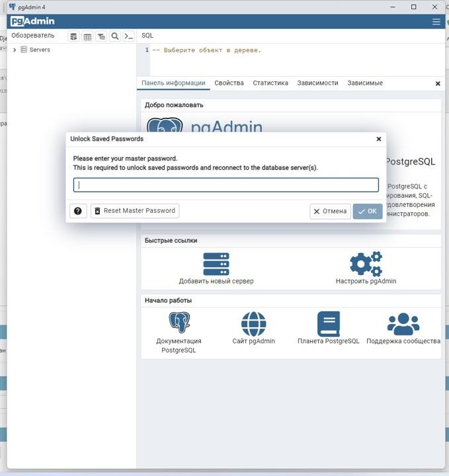
Task: Click the Добавить новый сервер link text
Action: point(216,281)
